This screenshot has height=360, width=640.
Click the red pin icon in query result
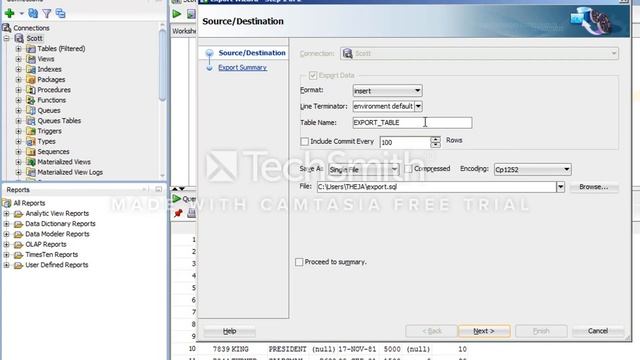point(178,213)
